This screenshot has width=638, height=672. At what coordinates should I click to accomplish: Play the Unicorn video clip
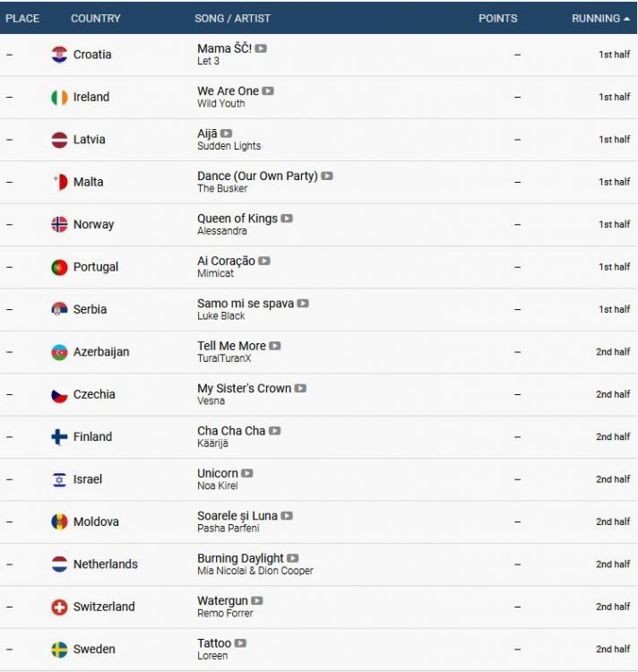(x=247, y=473)
